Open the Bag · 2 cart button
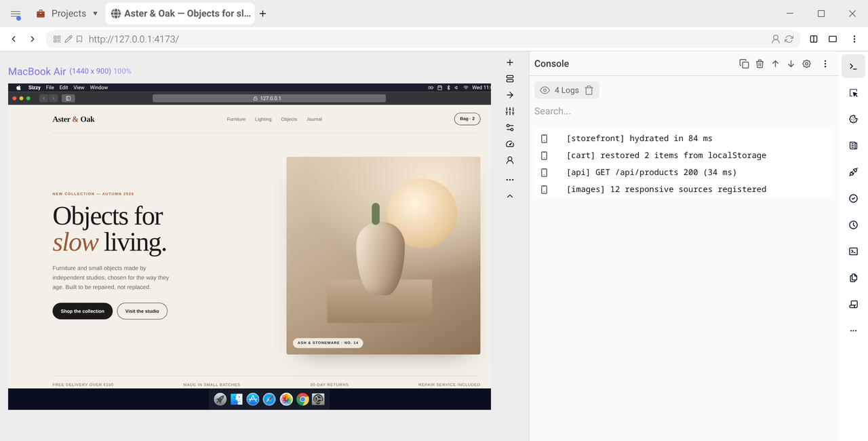 click(467, 119)
